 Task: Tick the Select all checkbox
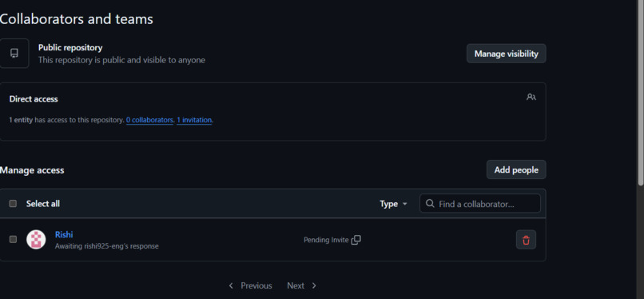pos(13,204)
